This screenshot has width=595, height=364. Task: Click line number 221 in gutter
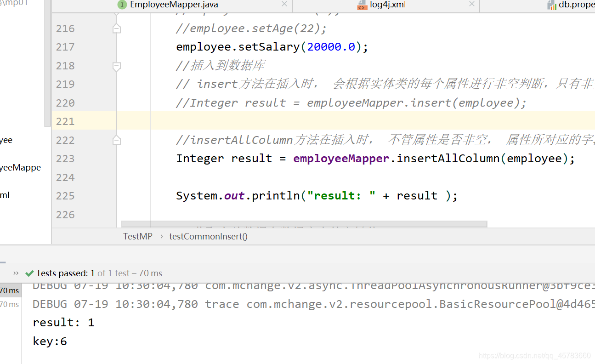(65, 121)
